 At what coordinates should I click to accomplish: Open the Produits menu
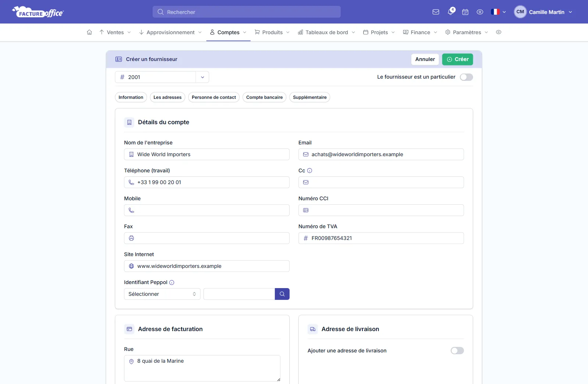(272, 32)
